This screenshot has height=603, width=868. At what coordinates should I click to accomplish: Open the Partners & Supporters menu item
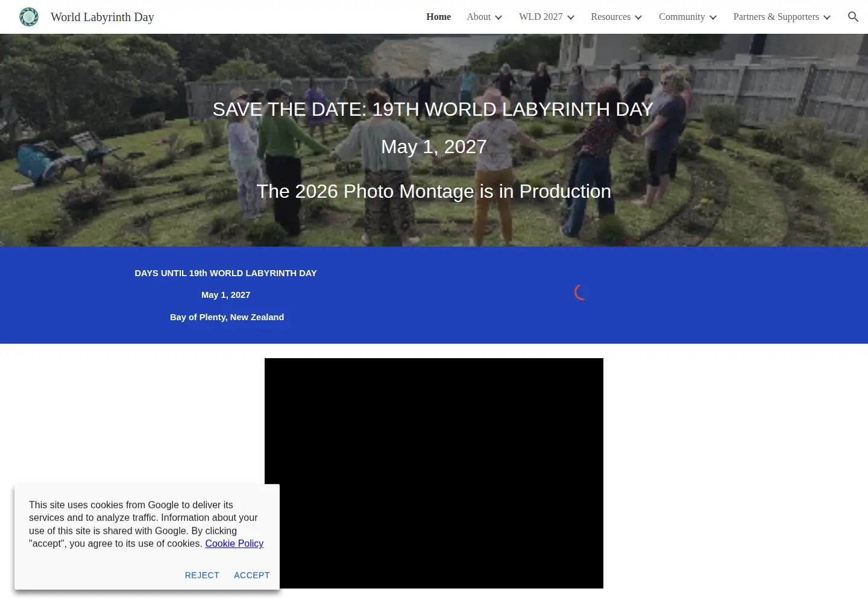pyautogui.click(x=776, y=17)
